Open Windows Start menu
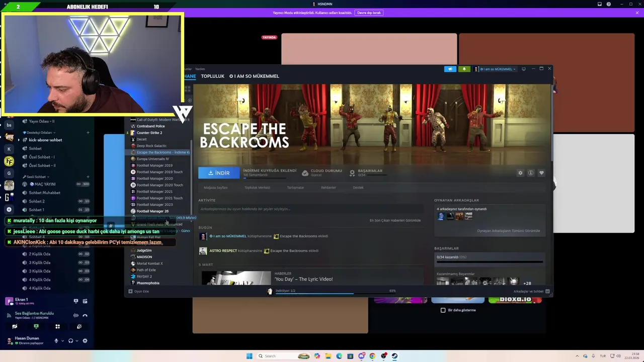The image size is (644, 362). tap(249, 356)
